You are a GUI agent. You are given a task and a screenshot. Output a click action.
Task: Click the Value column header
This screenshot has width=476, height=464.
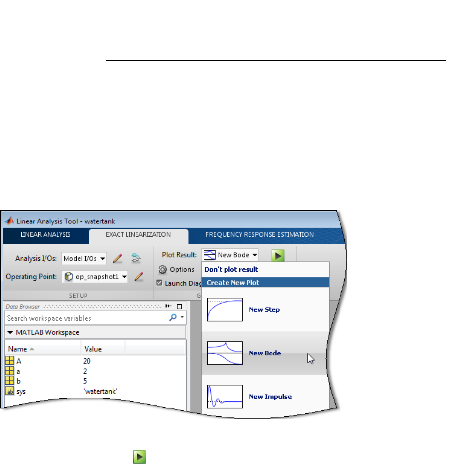coord(103,349)
